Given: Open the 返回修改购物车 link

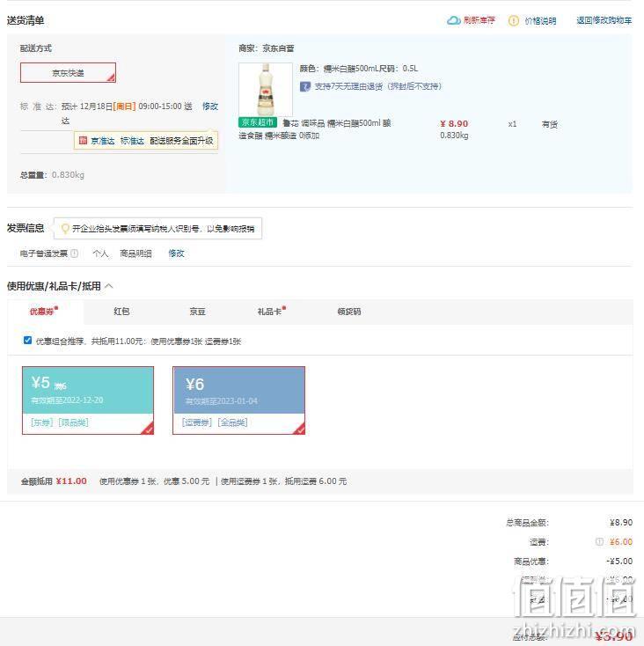Looking at the screenshot, I should pos(604,20).
